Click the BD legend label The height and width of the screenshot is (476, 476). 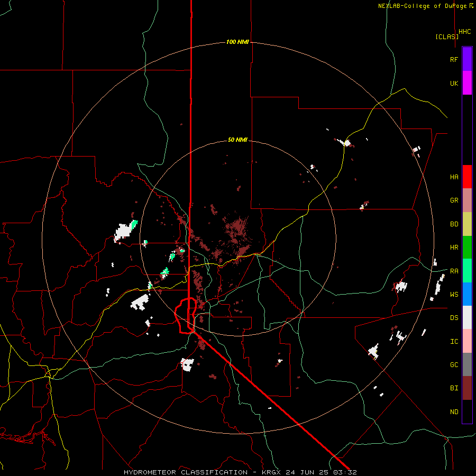point(454,224)
